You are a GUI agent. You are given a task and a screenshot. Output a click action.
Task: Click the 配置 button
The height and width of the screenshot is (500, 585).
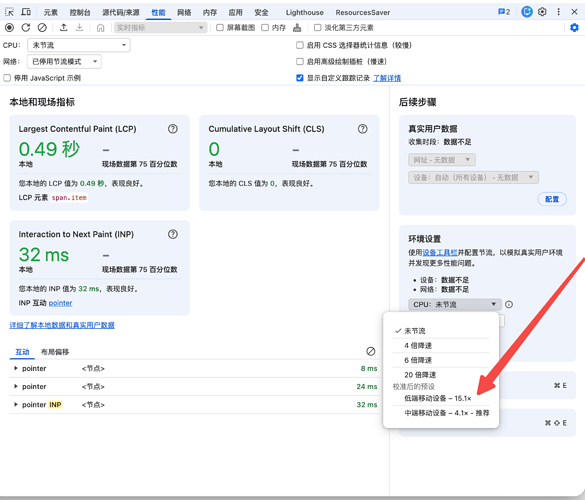pos(552,199)
